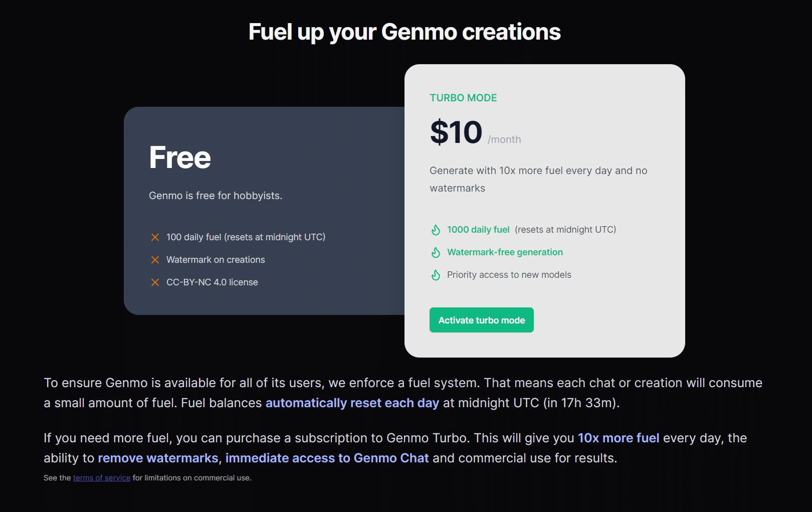Click 'Genmo is free for hobbyists' text
Screen dimensions: 812x512
click(216, 196)
